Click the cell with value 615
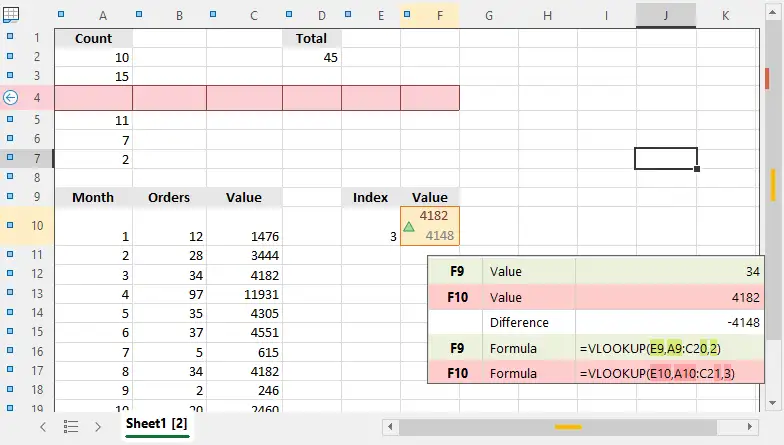784x445 pixels. (244, 352)
